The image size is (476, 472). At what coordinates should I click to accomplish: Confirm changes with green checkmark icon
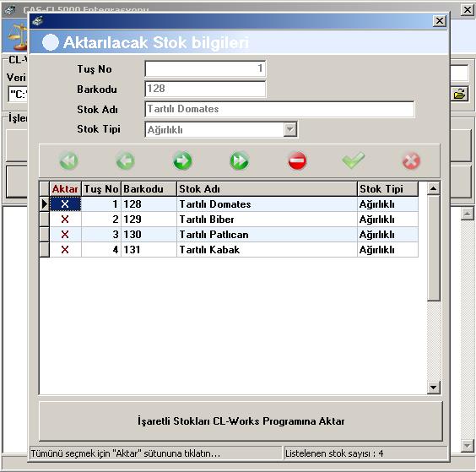[x=354, y=160]
